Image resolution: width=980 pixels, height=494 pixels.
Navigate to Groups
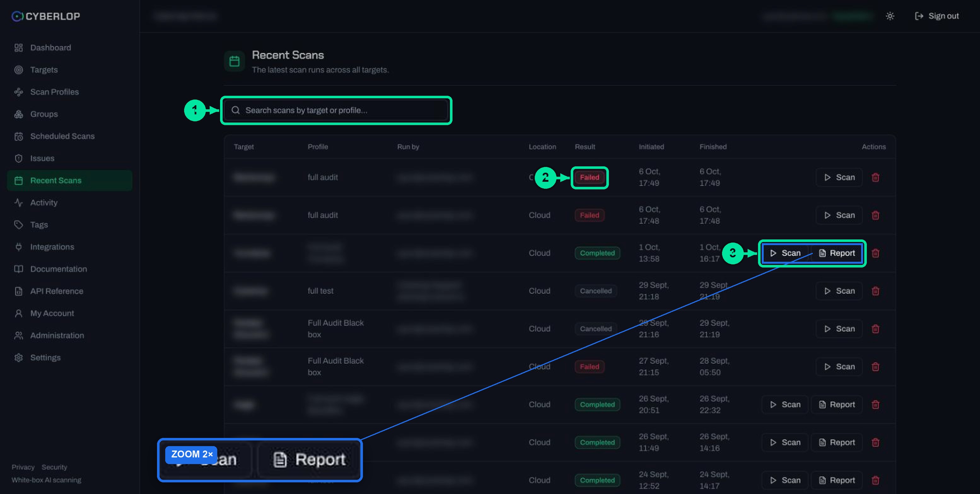pos(70,114)
